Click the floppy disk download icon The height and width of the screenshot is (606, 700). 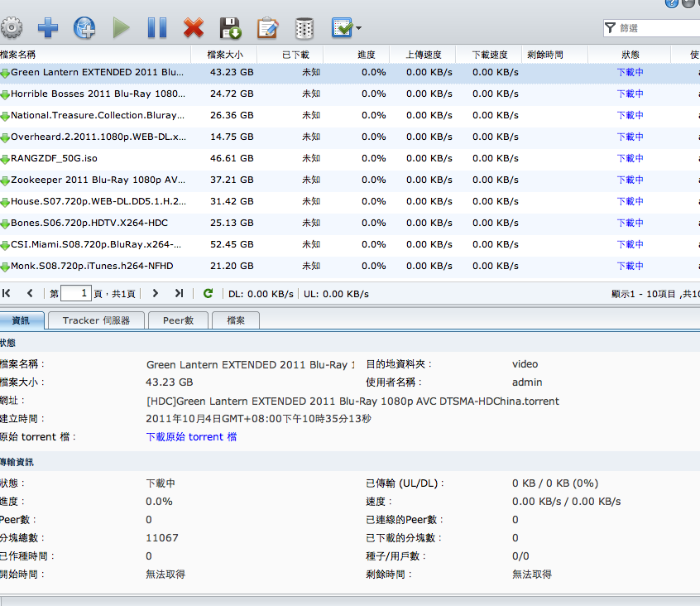pyautogui.click(x=230, y=28)
